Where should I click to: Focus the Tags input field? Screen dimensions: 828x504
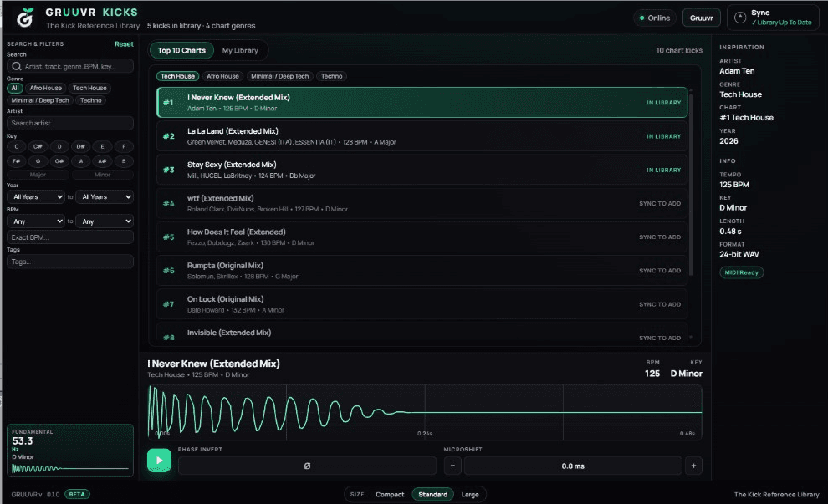tap(69, 262)
